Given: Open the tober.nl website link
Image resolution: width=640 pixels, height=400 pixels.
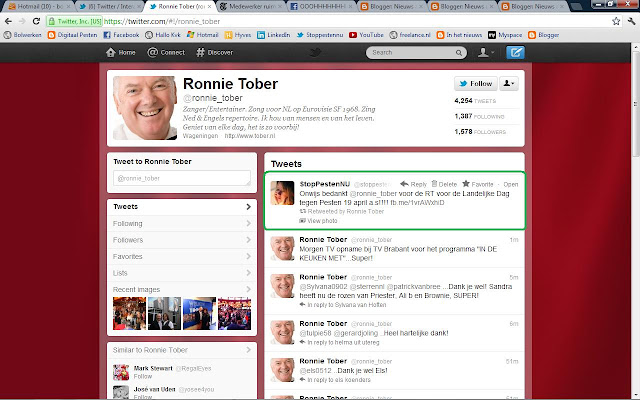Looking at the screenshot, I should (x=250, y=136).
